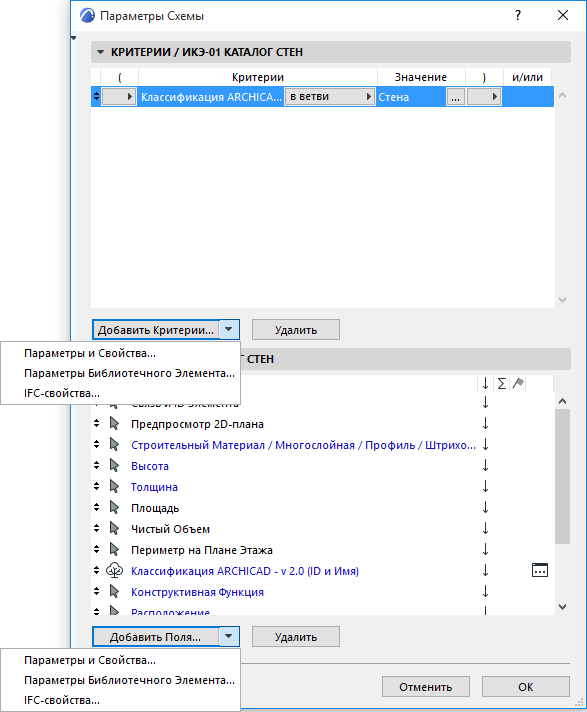Toggle the sort arrow for Высота
The image size is (587, 712).
tap(485, 465)
